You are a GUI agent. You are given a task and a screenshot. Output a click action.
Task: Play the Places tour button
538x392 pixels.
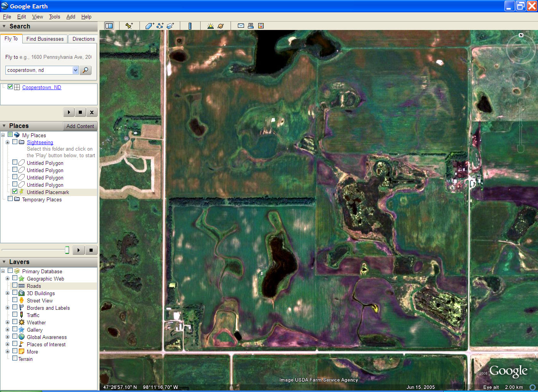[79, 250]
